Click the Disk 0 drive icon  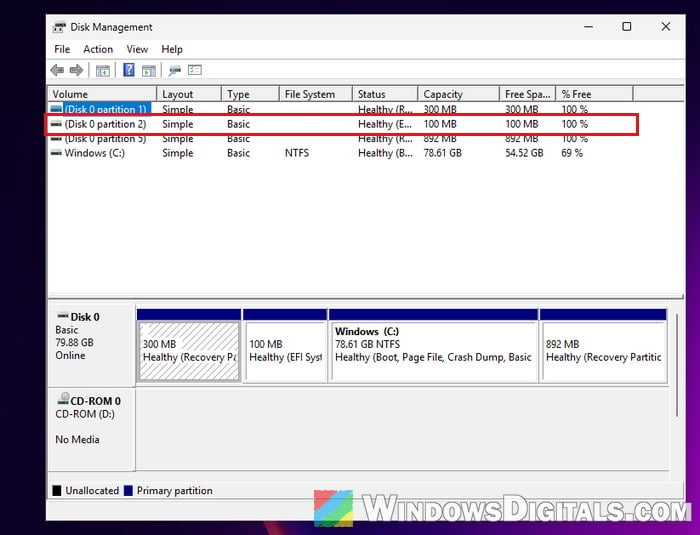click(x=63, y=316)
